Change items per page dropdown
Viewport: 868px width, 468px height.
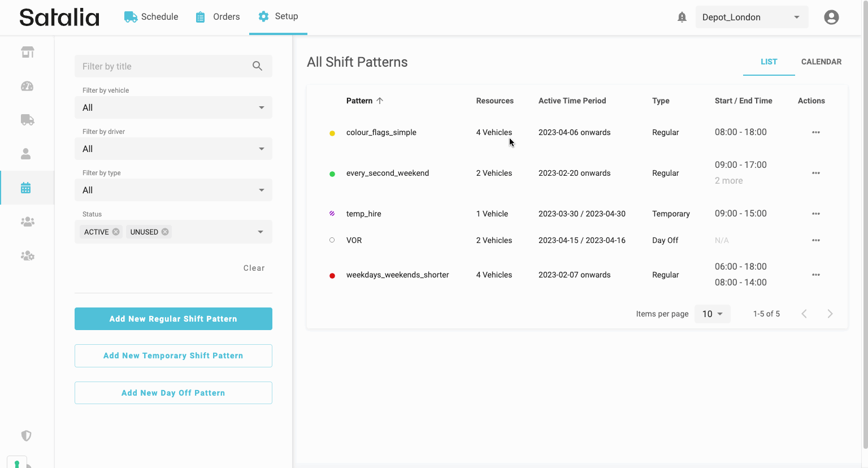(712, 314)
